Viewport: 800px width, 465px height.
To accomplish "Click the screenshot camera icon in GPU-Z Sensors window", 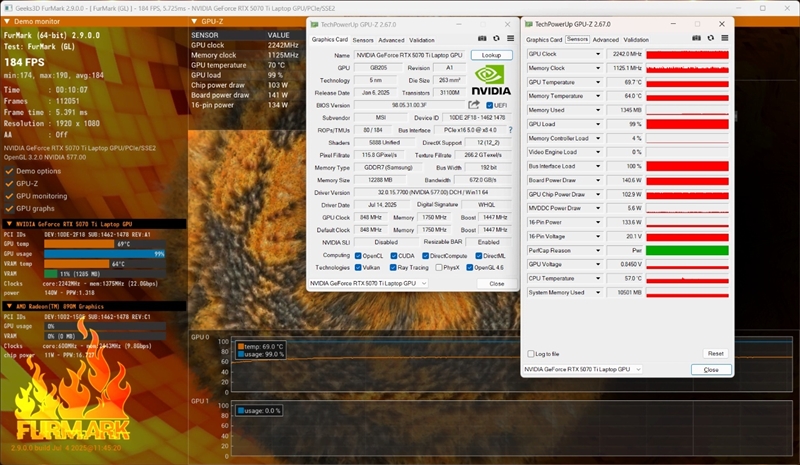I will coord(696,38).
